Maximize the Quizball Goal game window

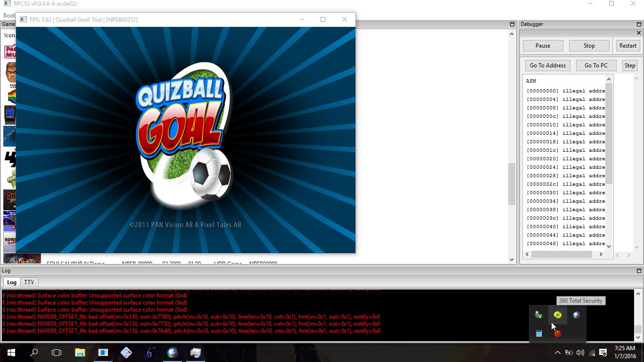click(323, 19)
